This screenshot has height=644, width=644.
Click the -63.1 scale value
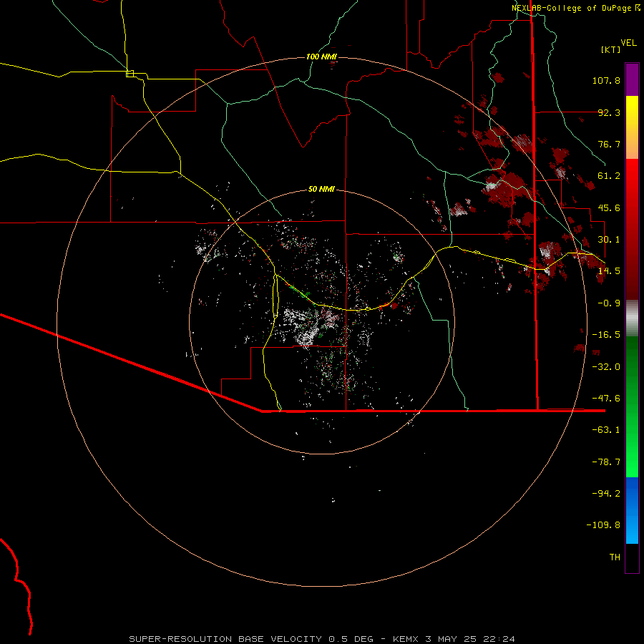[x=606, y=430]
